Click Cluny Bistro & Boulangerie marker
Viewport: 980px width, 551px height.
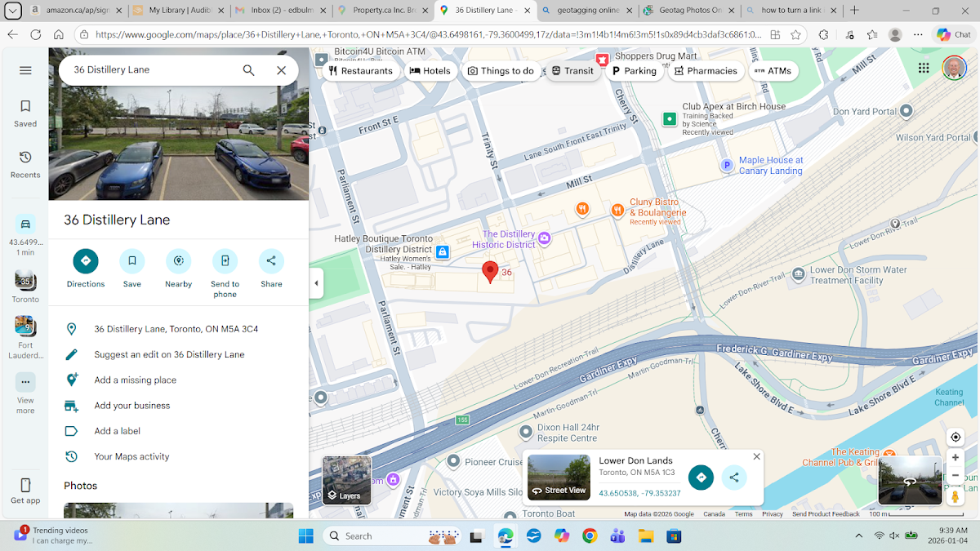(x=618, y=211)
